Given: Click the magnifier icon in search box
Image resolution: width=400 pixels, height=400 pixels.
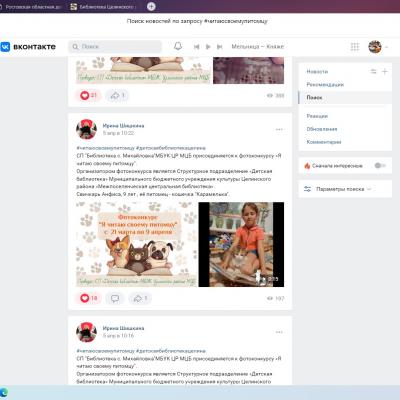Looking at the screenshot, I should click(75, 47).
